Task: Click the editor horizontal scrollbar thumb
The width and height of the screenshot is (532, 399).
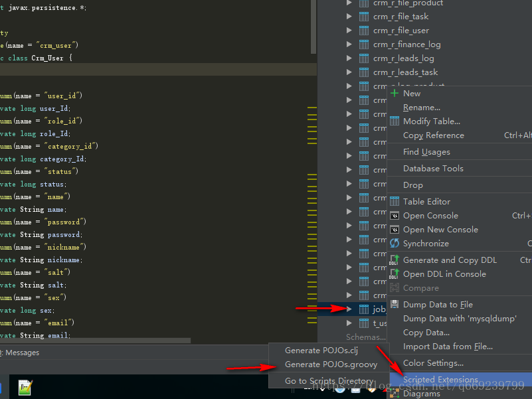Action: point(95,340)
